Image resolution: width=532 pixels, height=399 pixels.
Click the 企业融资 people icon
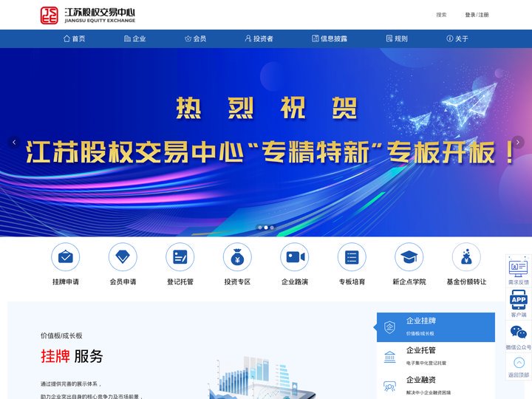pos(389,386)
